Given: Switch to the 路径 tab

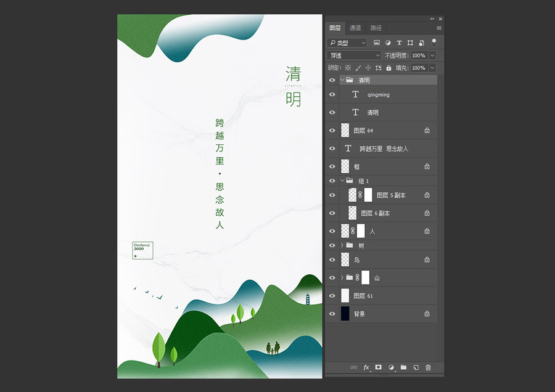Looking at the screenshot, I should [x=376, y=28].
